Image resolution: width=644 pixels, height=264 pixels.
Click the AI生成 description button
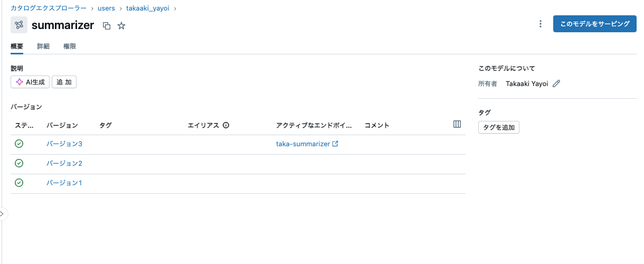[x=30, y=82]
